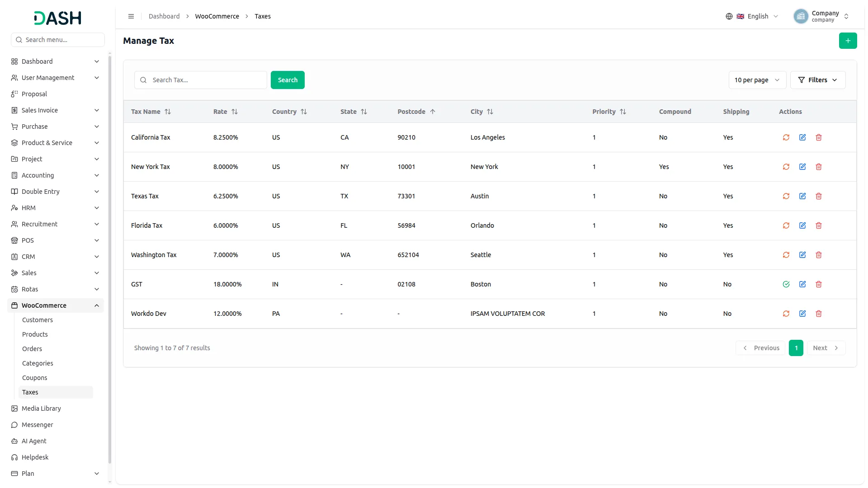Image resolution: width=868 pixels, height=488 pixels.
Task: Open the 10 per page dropdown
Action: click(x=757, y=80)
